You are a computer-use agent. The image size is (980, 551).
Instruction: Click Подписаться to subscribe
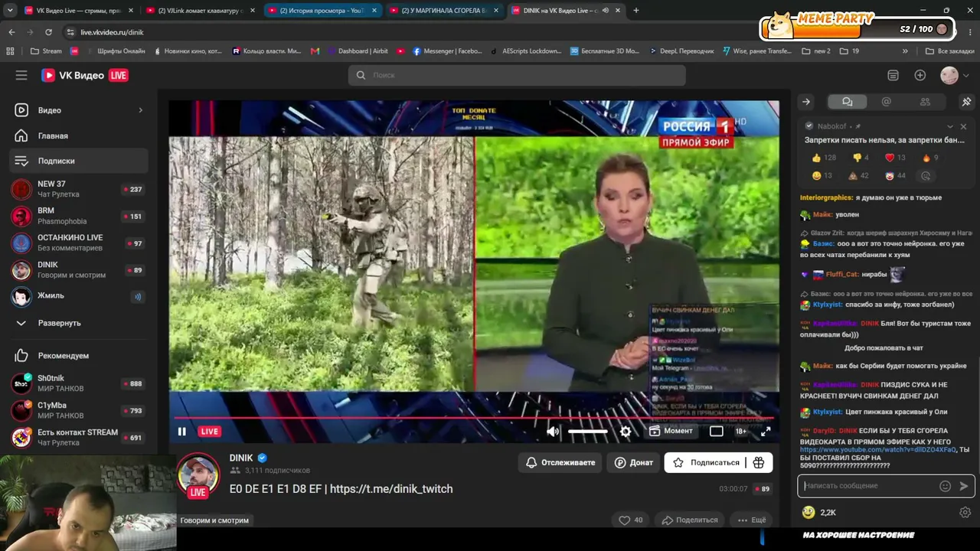click(x=706, y=462)
